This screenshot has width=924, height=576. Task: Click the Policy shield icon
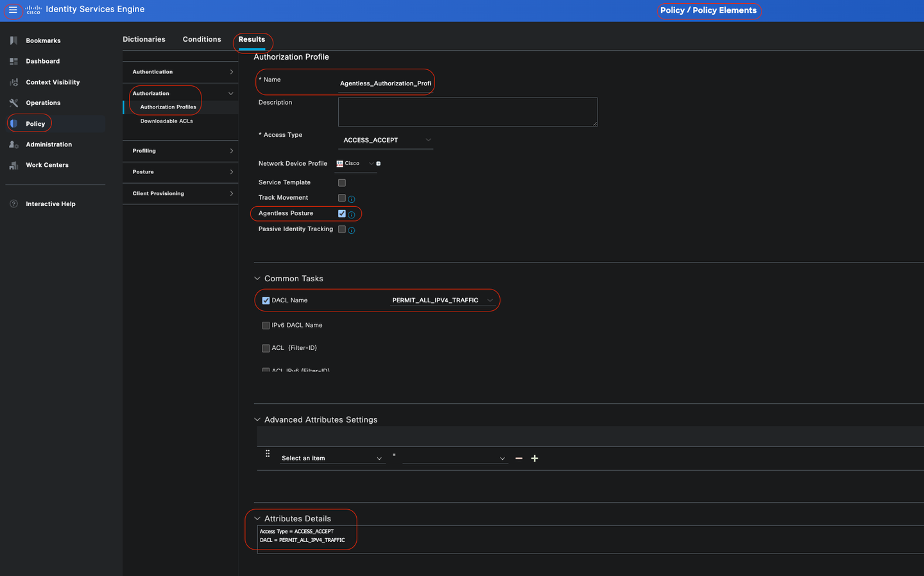coord(13,123)
